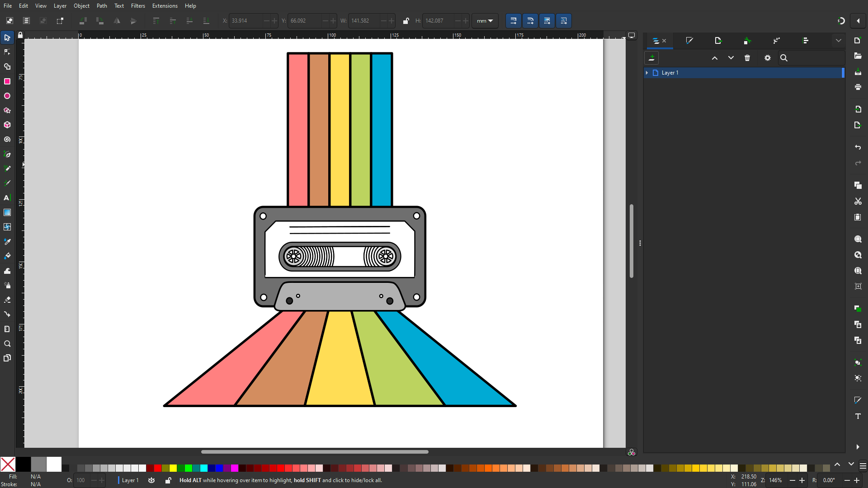This screenshot has width=868, height=488.
Task: Select the Rectangle tool
Action: (x=7, y=81)
